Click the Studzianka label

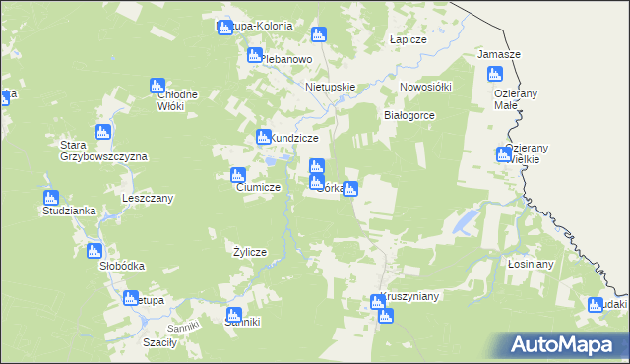click(69, 212)
